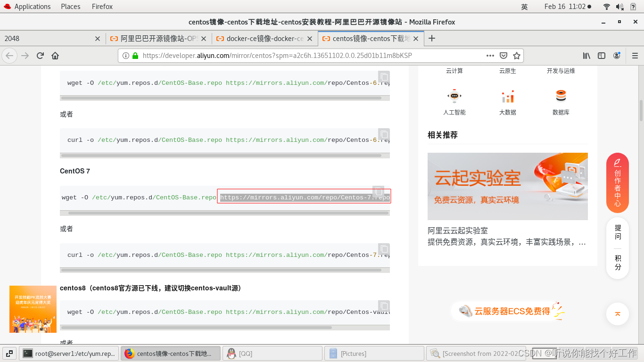
Task: Show site information in address bar
Action: tap(126, 56)
